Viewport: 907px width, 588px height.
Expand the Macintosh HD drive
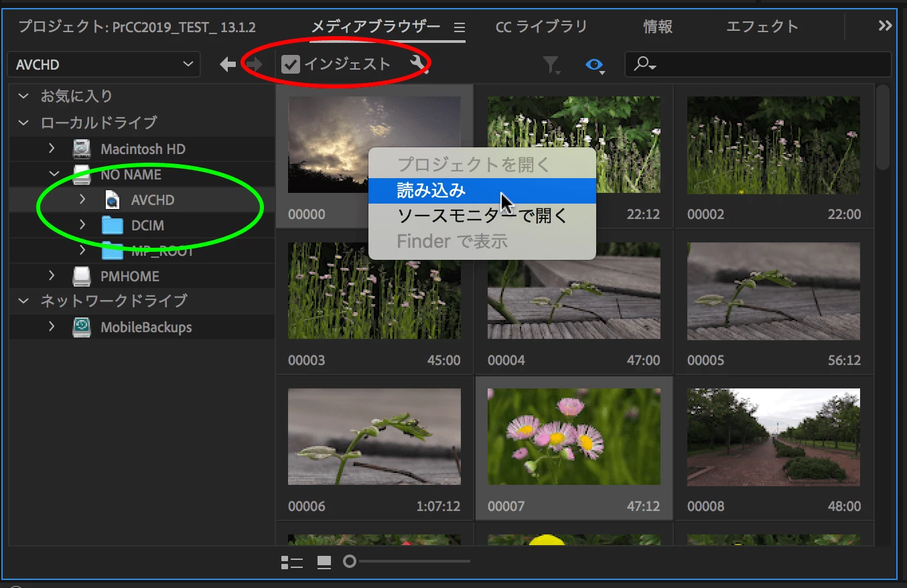[52, 149]
